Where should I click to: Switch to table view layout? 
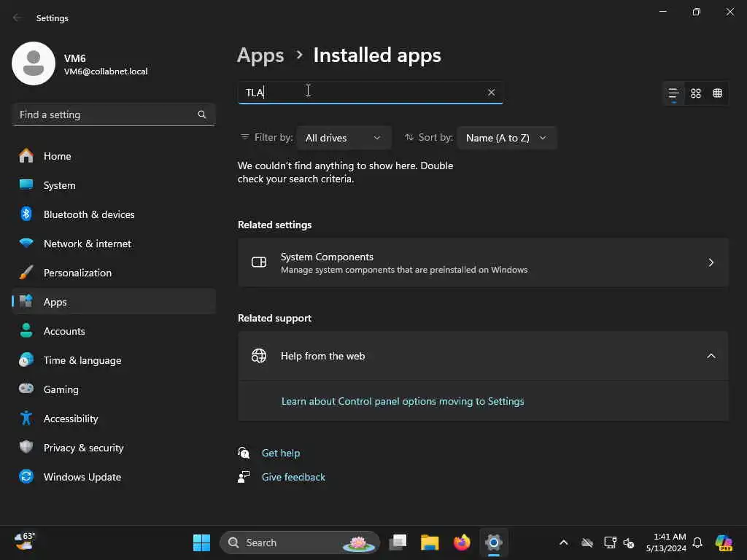[718, 93]
